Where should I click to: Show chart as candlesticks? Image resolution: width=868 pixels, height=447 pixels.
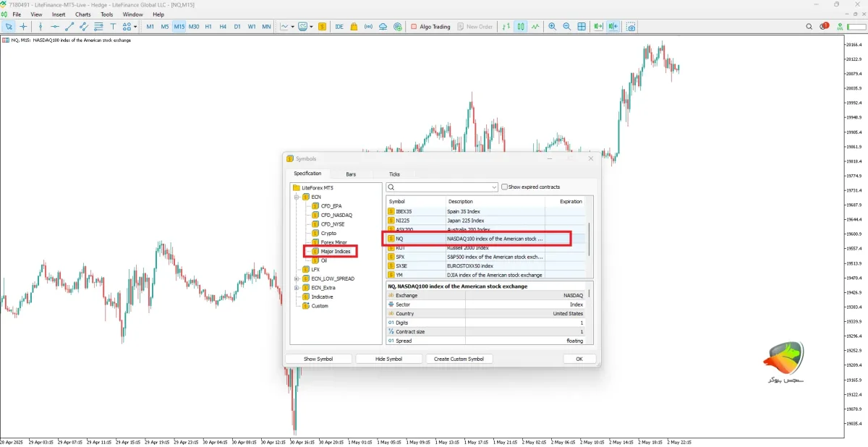pyautogui.click(x=521, y=27)
